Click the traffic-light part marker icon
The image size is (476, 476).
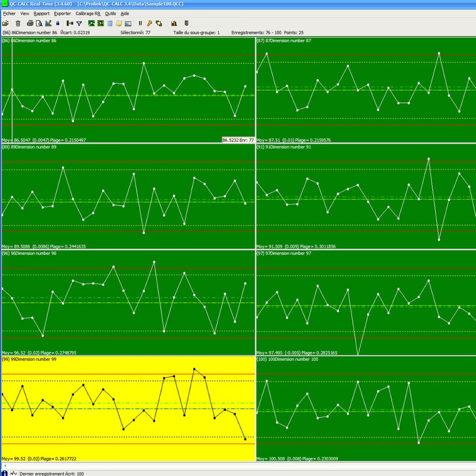(70, 23)
